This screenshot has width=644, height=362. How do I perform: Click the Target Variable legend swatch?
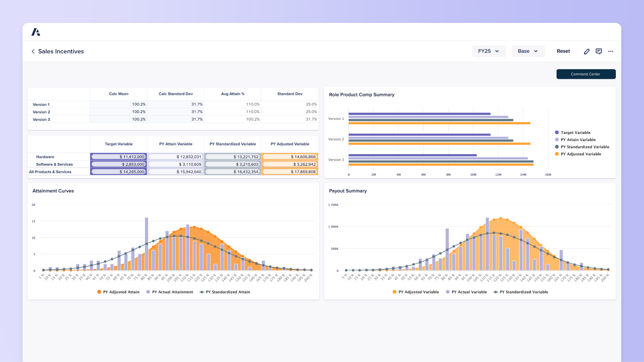(557, 132)
